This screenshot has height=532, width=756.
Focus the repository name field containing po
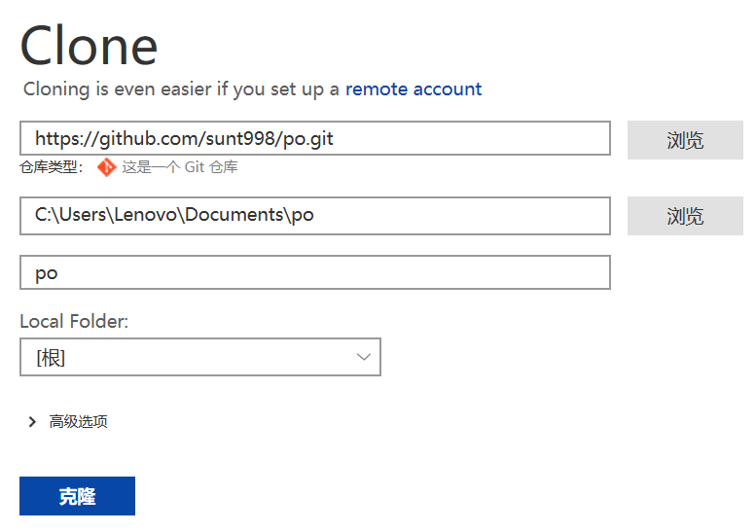(x=315, y=272)
